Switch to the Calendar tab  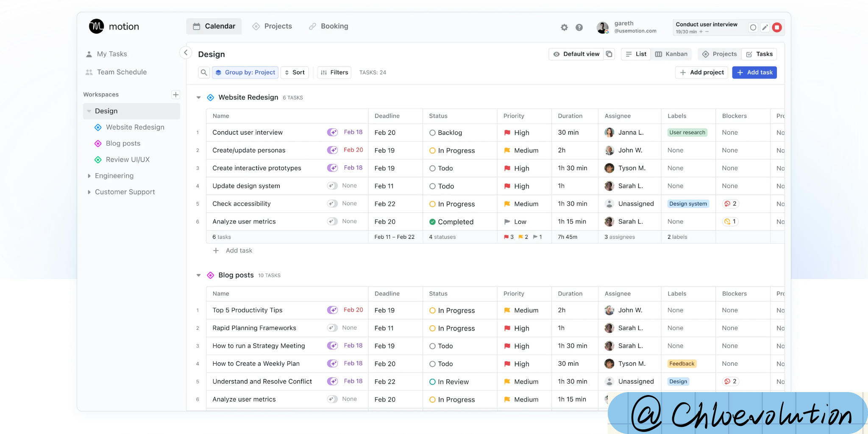214,26
